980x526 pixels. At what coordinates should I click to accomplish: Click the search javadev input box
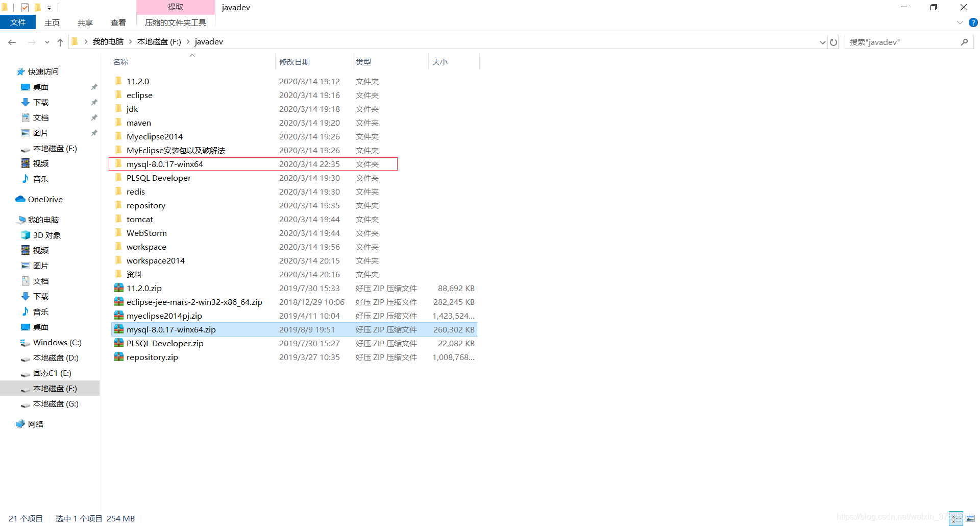[901, 42]
